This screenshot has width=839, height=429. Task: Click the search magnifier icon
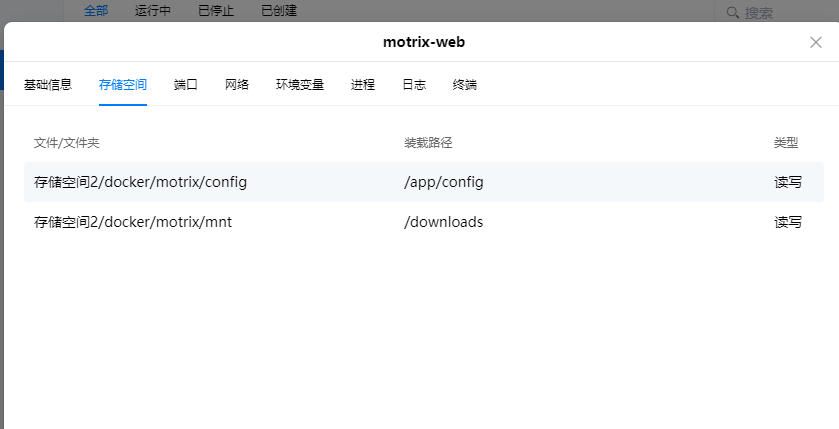[x=732, y=12]
